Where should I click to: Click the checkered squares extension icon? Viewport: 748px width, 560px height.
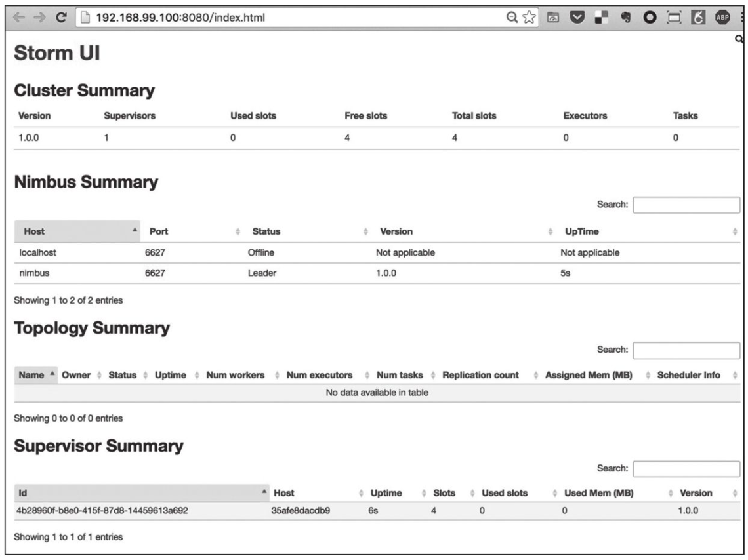[x=602, y=18]
